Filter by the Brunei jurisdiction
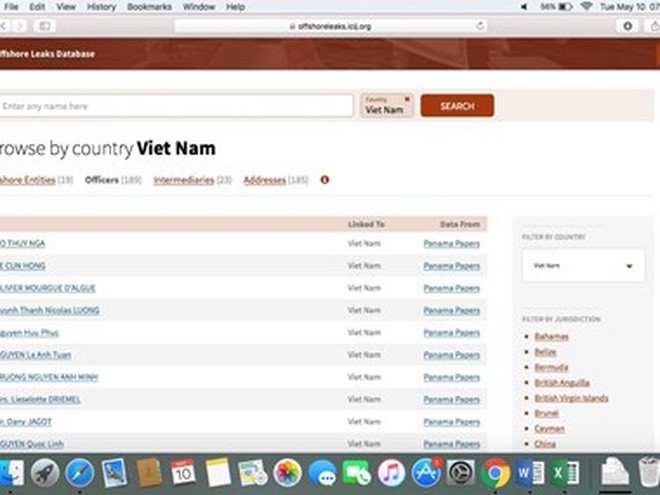The height and width of the screenshot is (495, 660). pyautogui.click(x=546, y=413)
